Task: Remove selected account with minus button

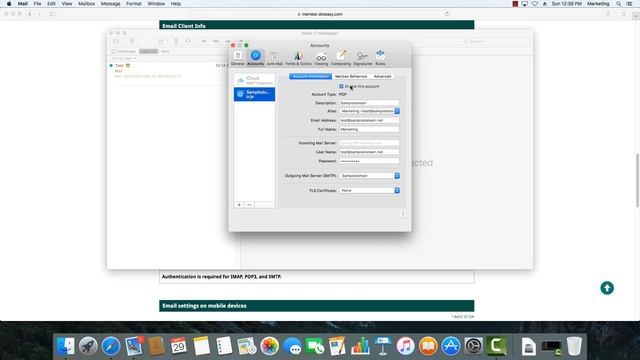Action: click(x=249, y=204)
